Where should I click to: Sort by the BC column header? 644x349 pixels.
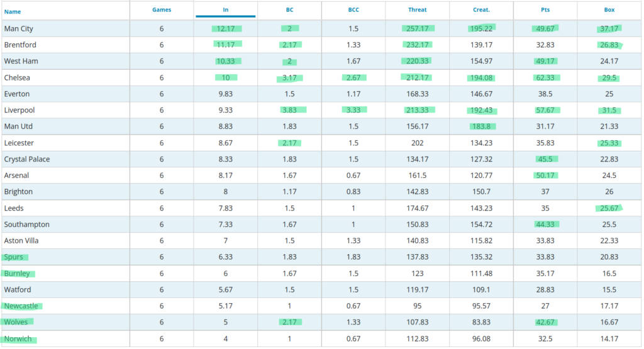pos(289,10)
